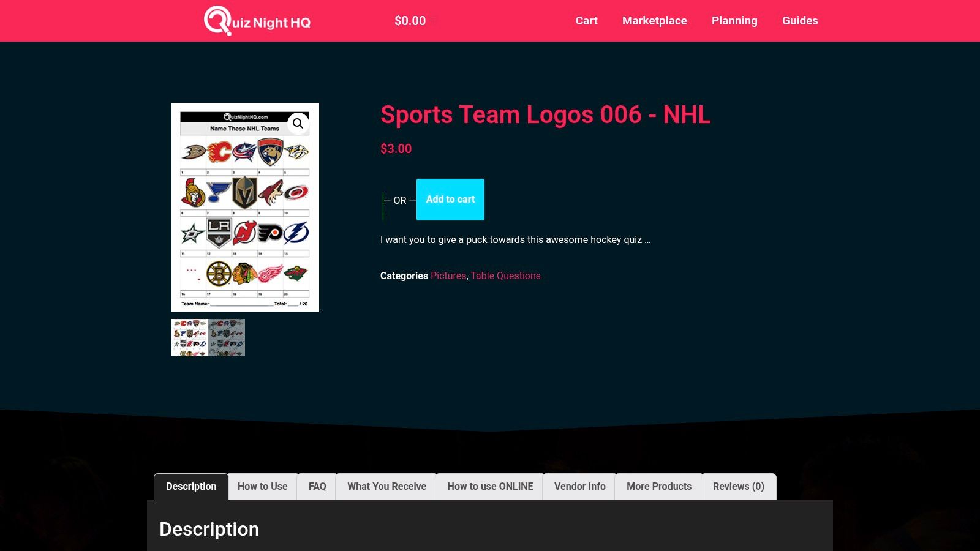Switch to the How to Use tab

click(x=262, y=486)
